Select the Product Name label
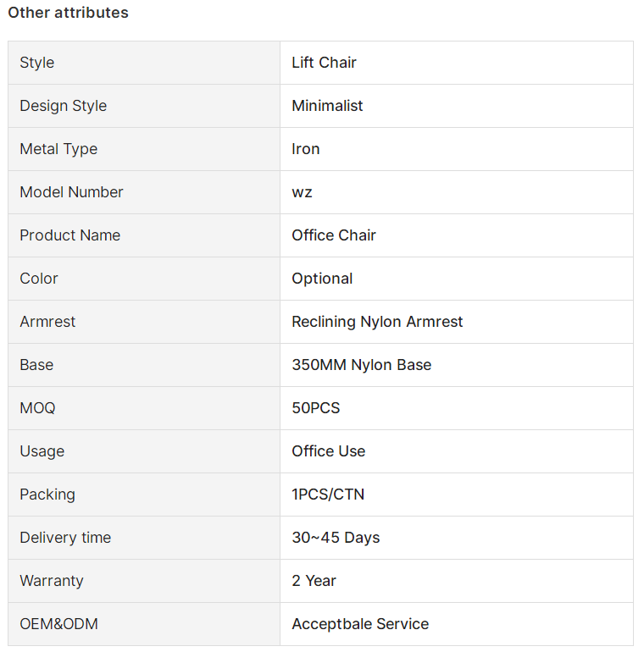Image resolution: width=644 pixels, height=652 pixels. point(69,235)
